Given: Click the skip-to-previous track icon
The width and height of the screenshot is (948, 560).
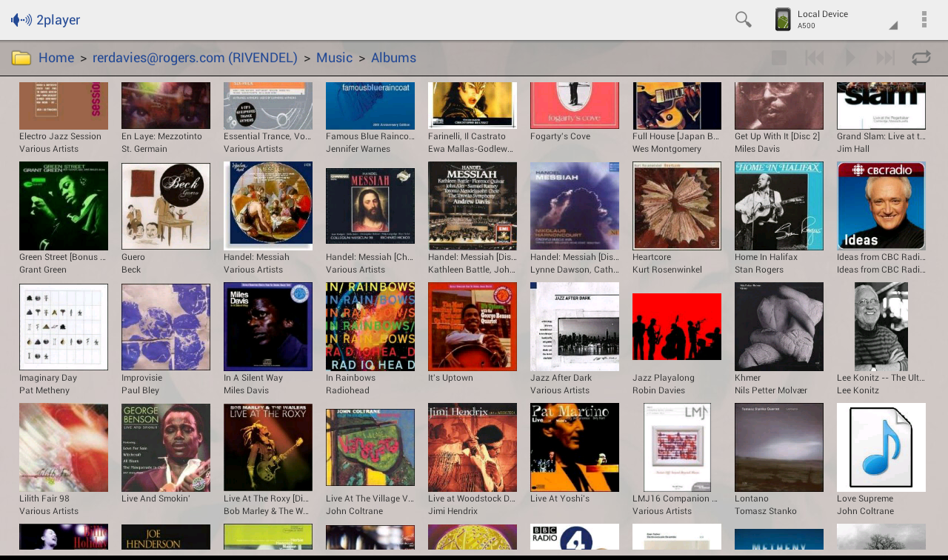Looking at the screenshot, I should pyautogui.click(x=814, y=56).
